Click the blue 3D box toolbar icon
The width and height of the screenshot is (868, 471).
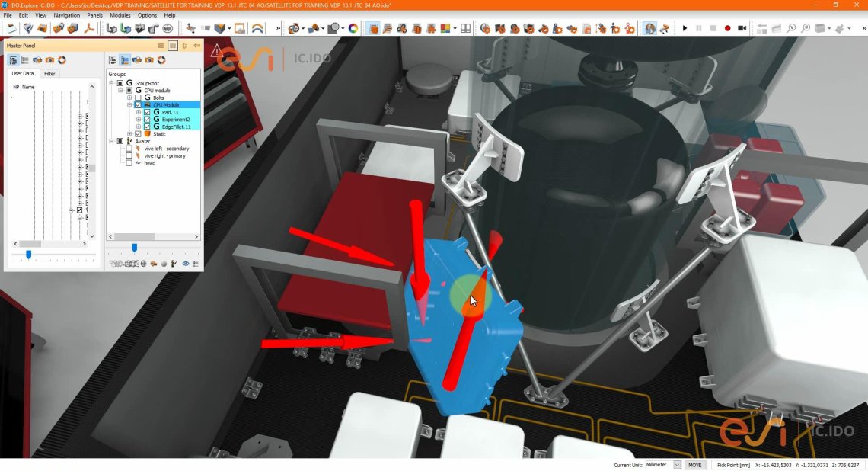point(220,28)
